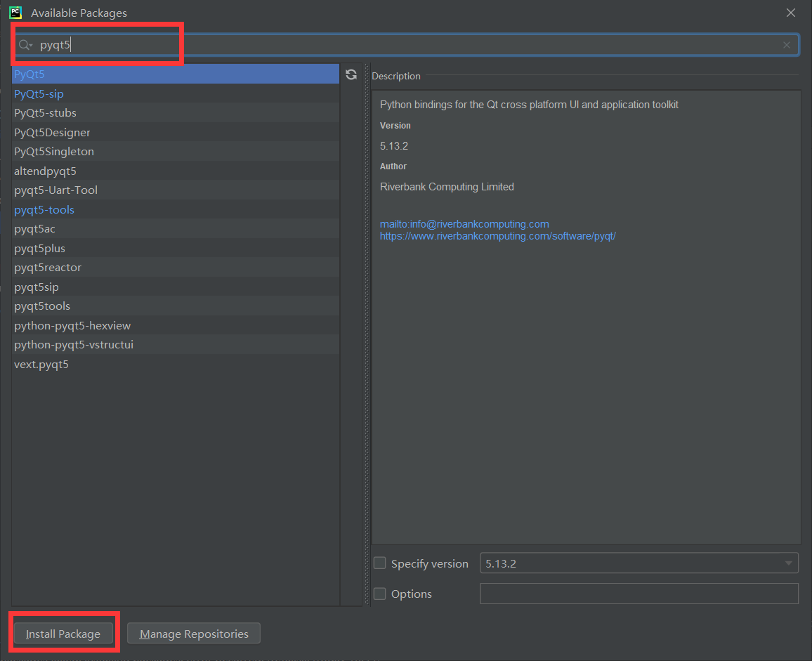Open the mailto:info@riverbankcomputing.com link

pos(464,224)
